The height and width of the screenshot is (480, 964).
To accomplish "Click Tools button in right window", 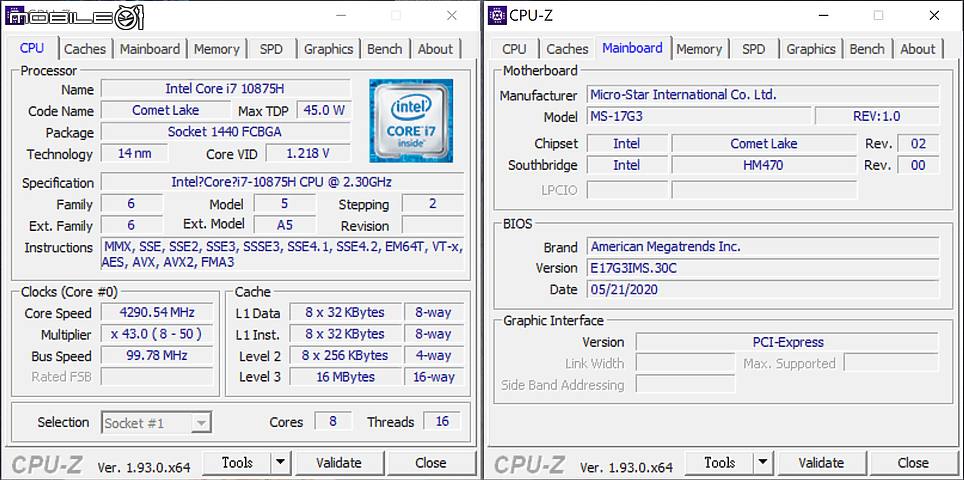I will pyautogui.click(x=720, y=462).
